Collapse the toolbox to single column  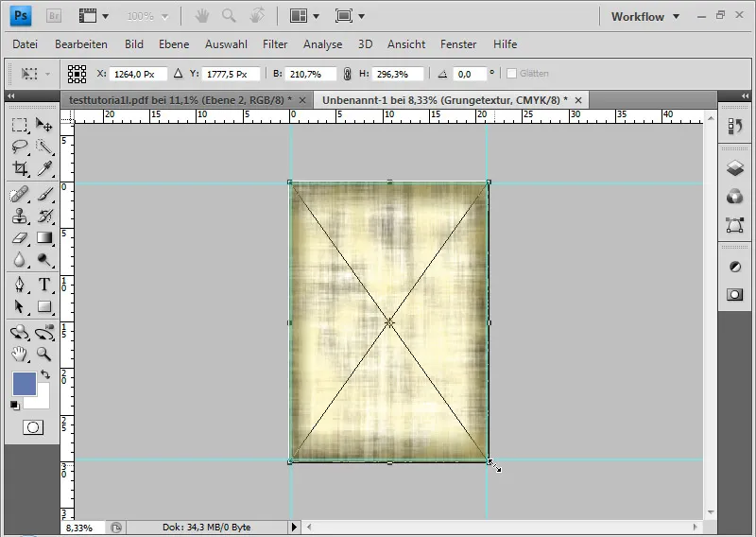tap(11, 96)
